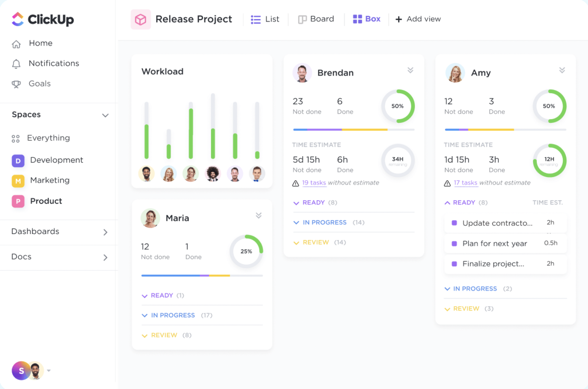
Task: Open the S user avatar at bottom
Action: [x=21, y=371]
